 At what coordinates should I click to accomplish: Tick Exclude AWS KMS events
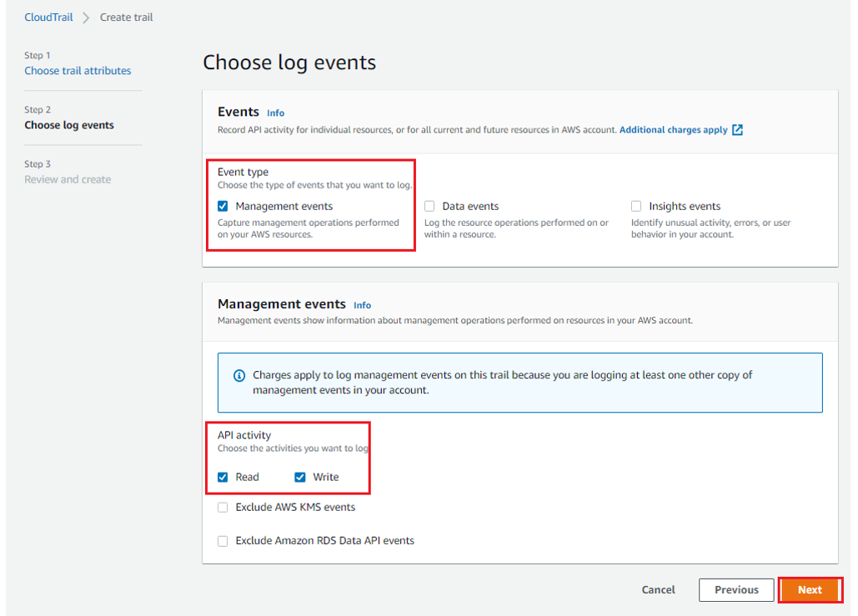(223, 508)
